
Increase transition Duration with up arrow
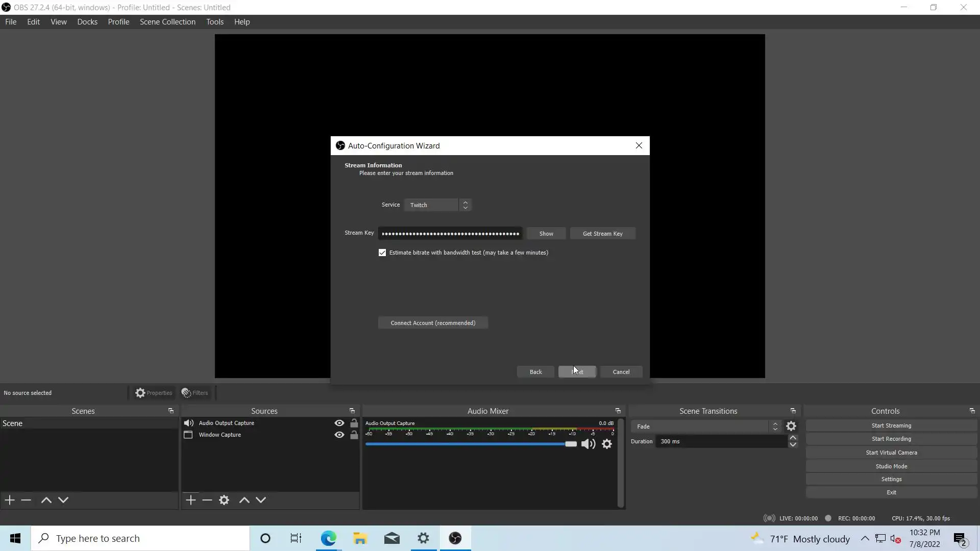click(793, 438)
